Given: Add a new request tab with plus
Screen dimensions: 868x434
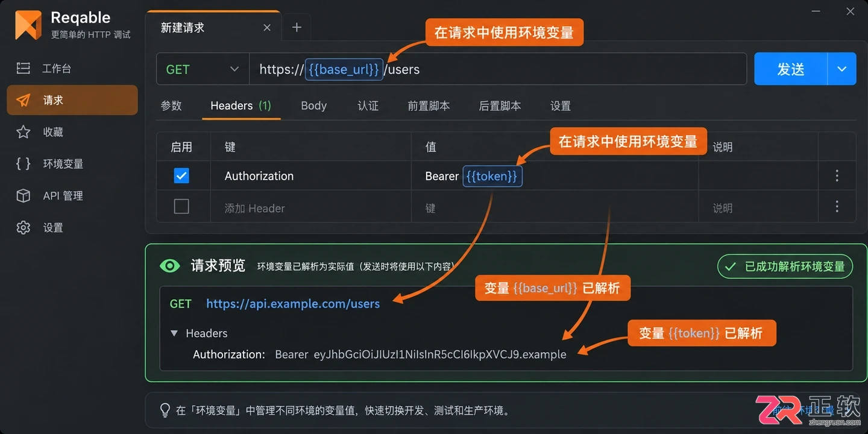Looking at the screenshot, I should point(297,28).
